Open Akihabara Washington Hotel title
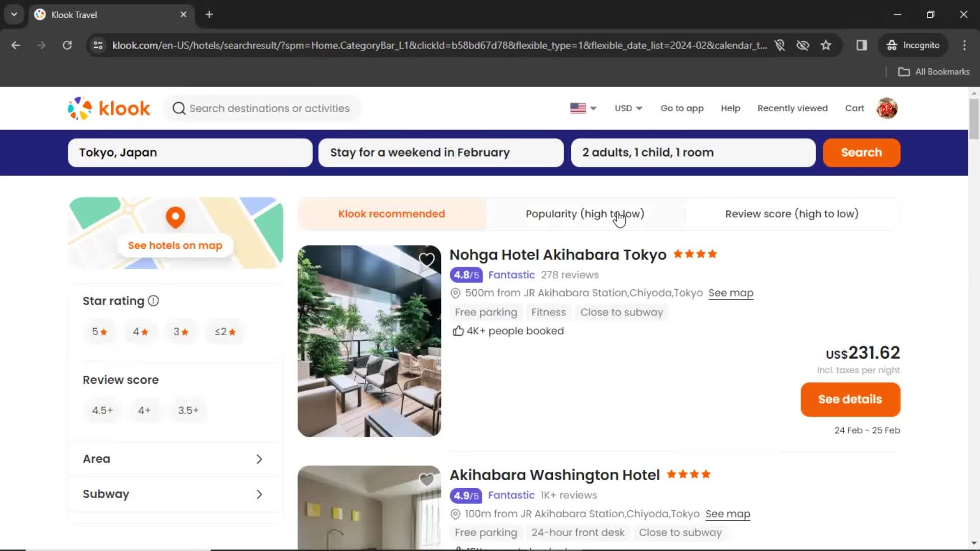980x551 pixels. (554, 475)
